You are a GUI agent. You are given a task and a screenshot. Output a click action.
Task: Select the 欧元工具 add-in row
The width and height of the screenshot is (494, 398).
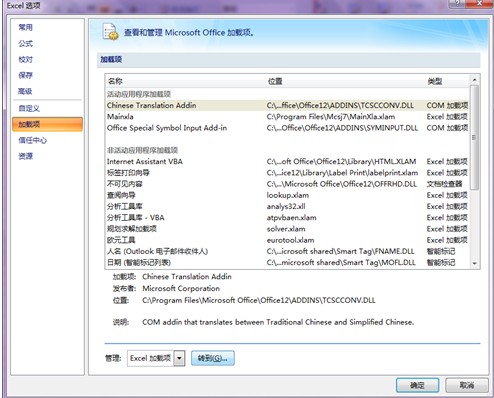[x=287, y=240]
